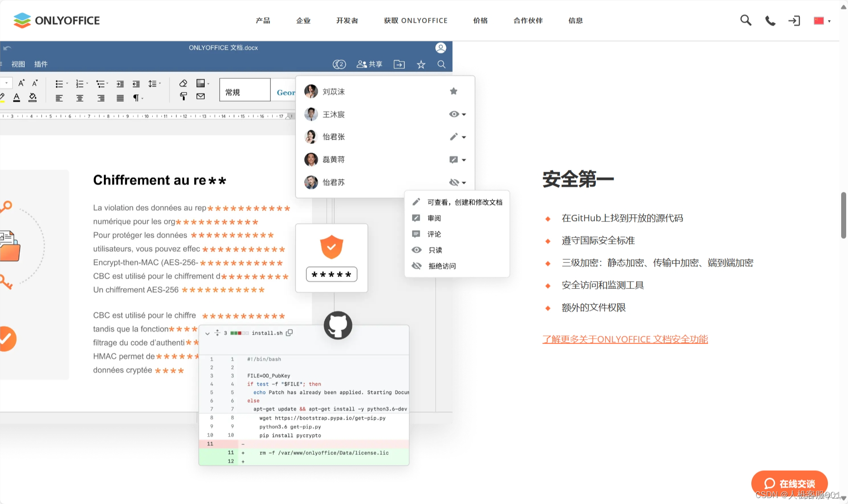Click the 共享 share button
Viewport: 848px width, 504px height.
click(370, 64)
